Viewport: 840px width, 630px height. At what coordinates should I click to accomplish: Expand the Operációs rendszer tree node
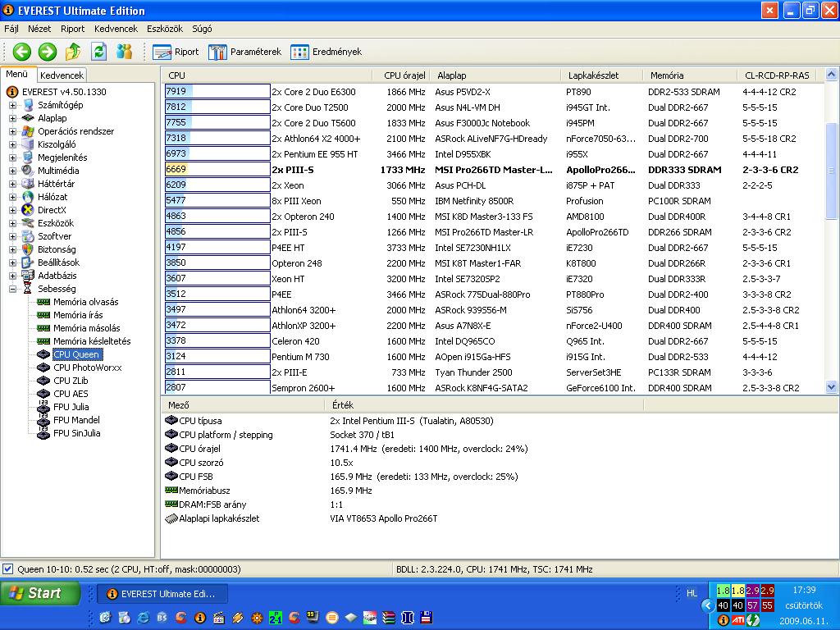(12, 131)
